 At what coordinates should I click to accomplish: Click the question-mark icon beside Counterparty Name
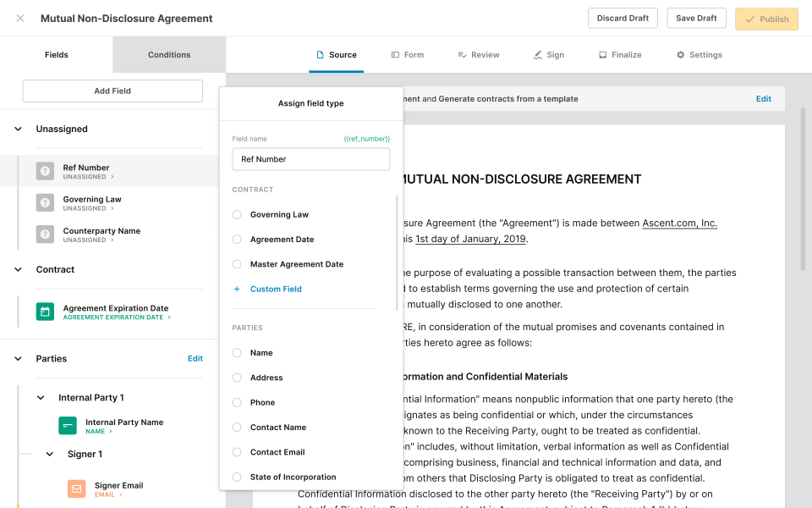tap(45, 235)
